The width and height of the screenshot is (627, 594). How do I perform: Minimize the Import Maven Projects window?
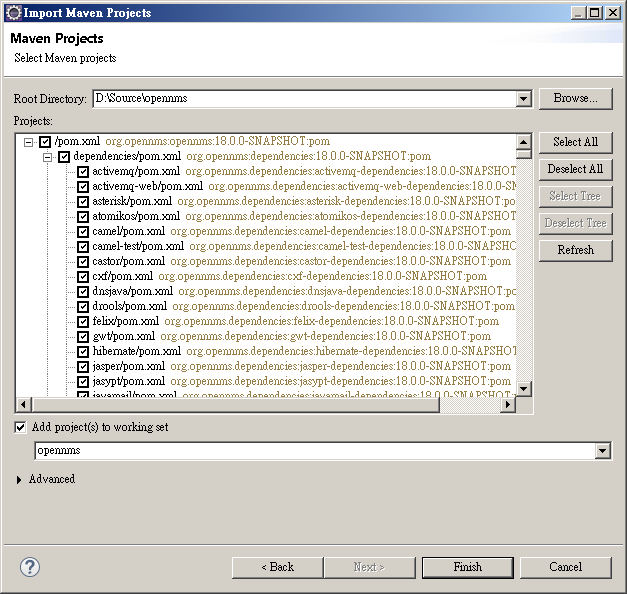[578, 13]
